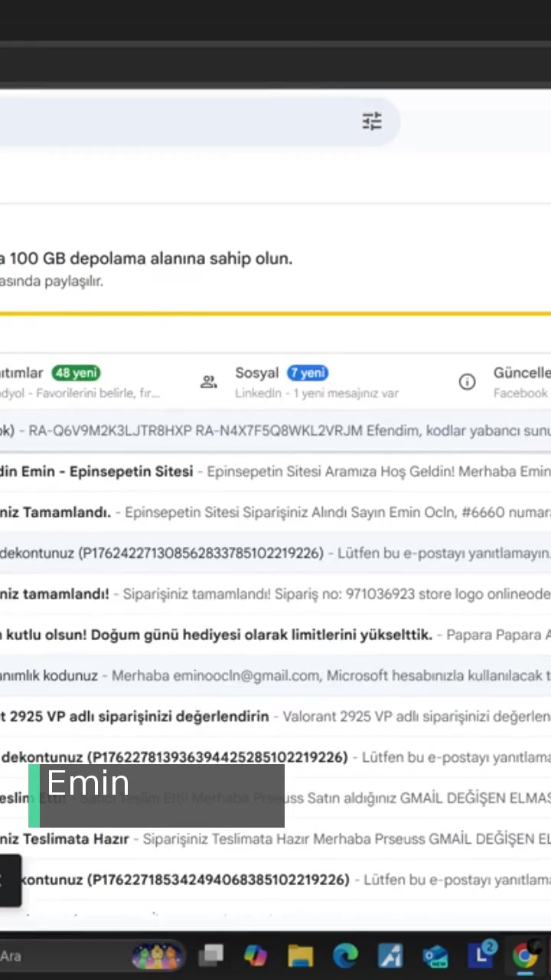Click the blue 7 yeni badge
Viewport: 551px width, 980px height.
point(308,373)
